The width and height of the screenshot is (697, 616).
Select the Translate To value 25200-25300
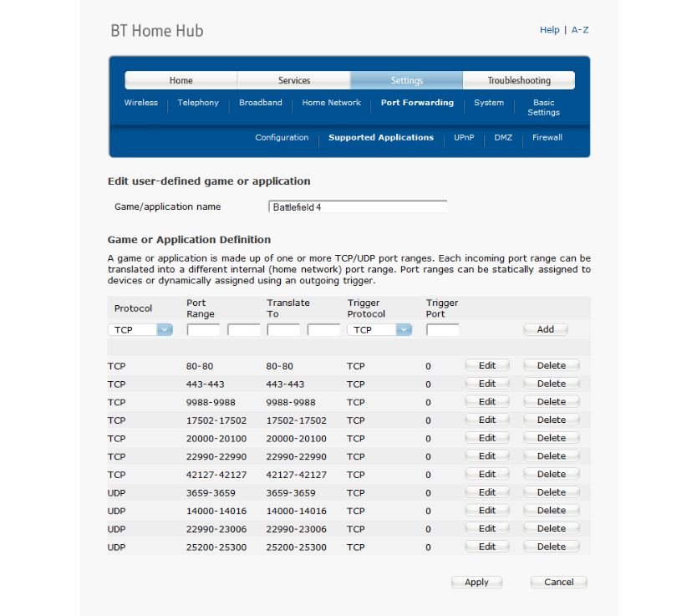pos(297,547)
